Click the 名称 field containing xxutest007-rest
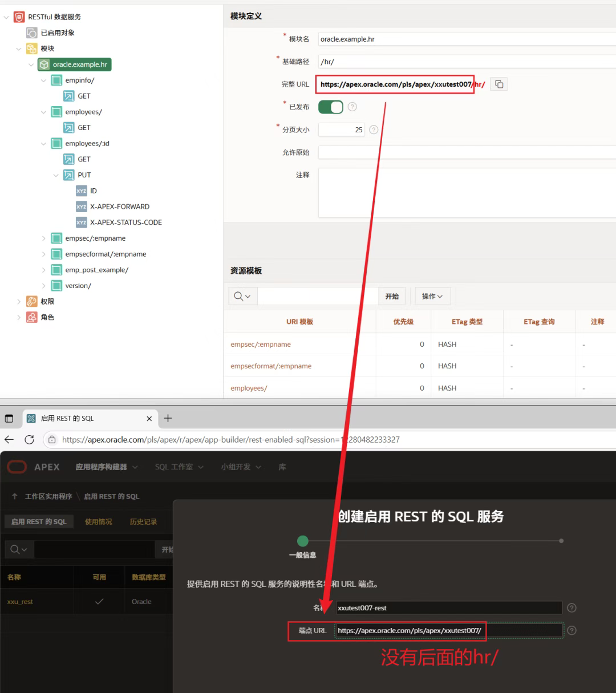616x693 pixels. point(449,608)
